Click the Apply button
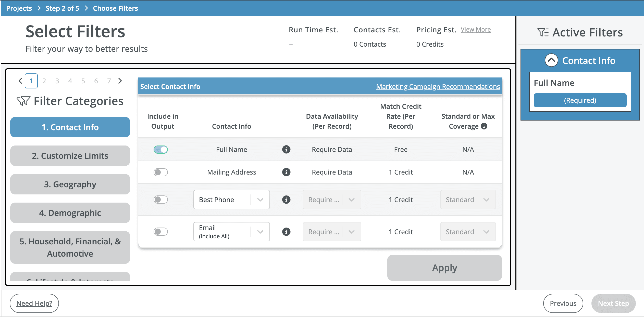Image resolution: width=644 pixels, height=317 pixels. tap(444, 268)
